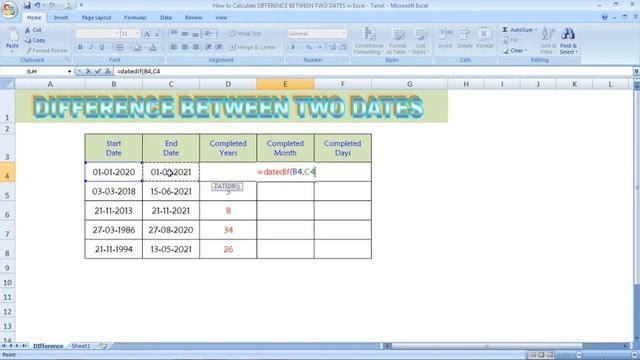
Task: Open the Insert Function fx dialog
Action: (108, 71)
